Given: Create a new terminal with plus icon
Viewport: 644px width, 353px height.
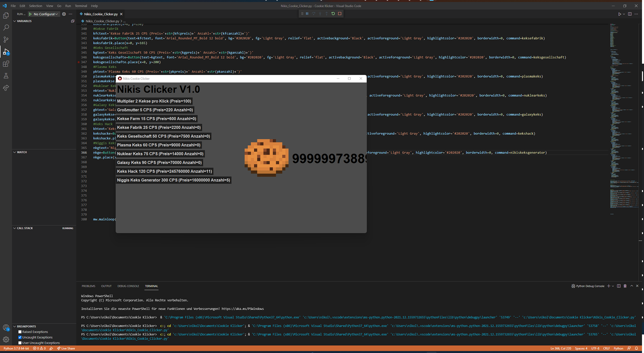Looking at the screenshot, I should [x=609, y=286].
